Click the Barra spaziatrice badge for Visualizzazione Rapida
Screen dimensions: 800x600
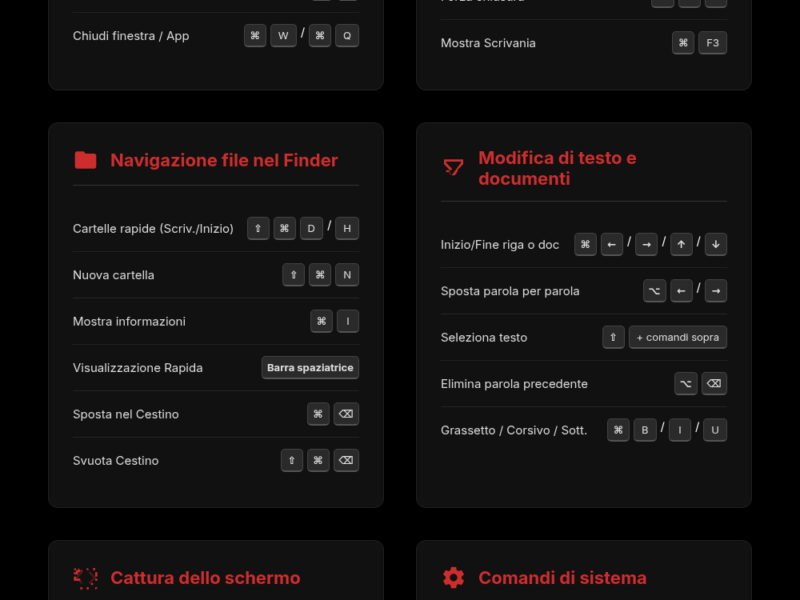click(310, 367)
